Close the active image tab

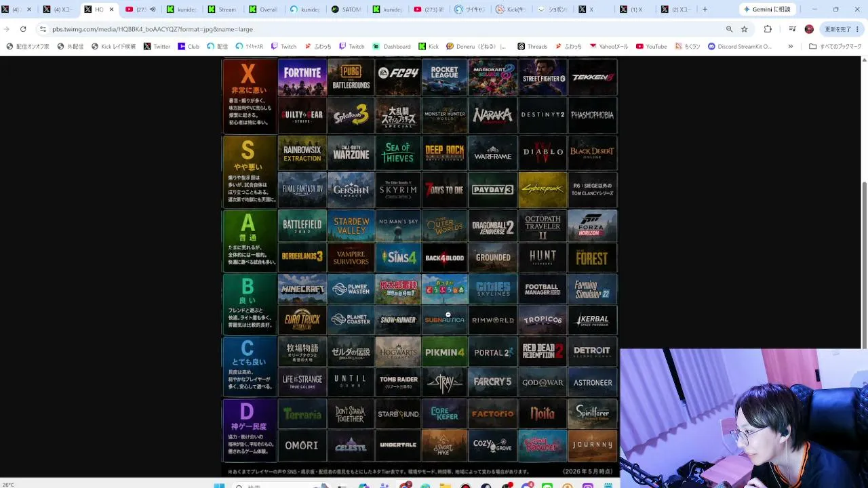pyautogui.click(x=111, y=9)
